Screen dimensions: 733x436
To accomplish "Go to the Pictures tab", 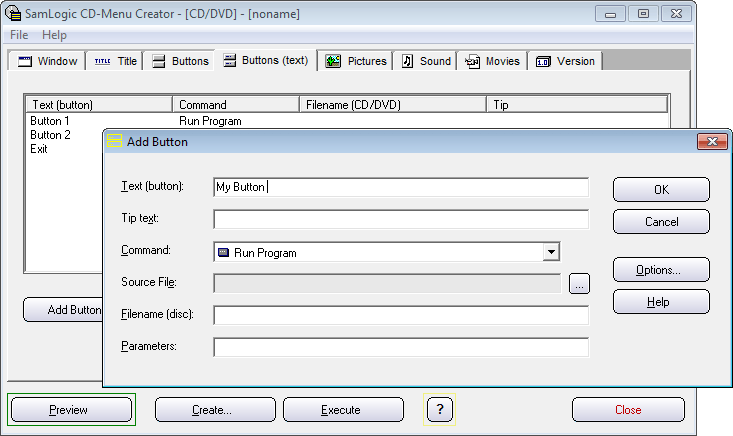I will point(355,61).
